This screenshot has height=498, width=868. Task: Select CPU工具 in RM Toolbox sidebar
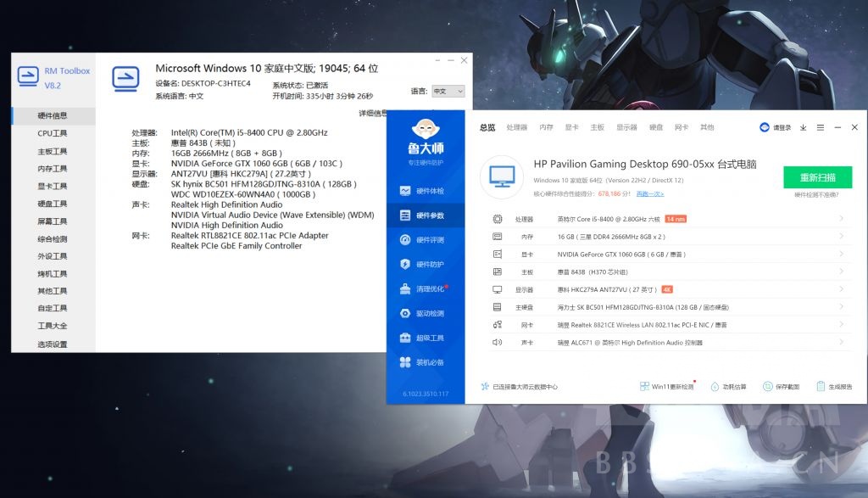pos(53,133)
